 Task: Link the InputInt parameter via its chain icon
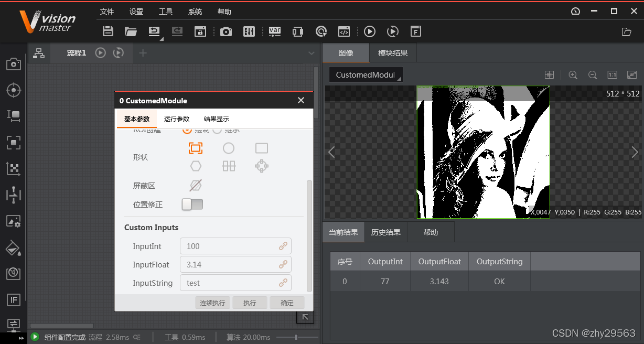[x=283, y=246]
